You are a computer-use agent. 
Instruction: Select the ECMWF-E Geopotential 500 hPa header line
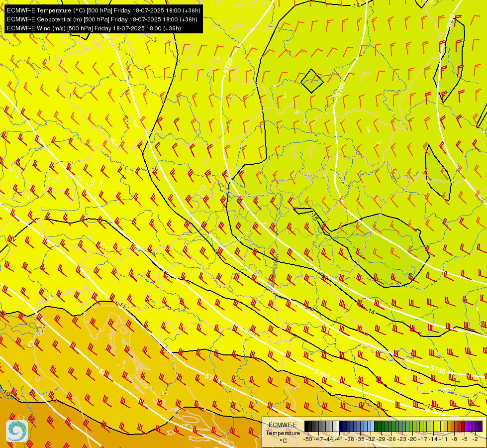tap(102, 19)
